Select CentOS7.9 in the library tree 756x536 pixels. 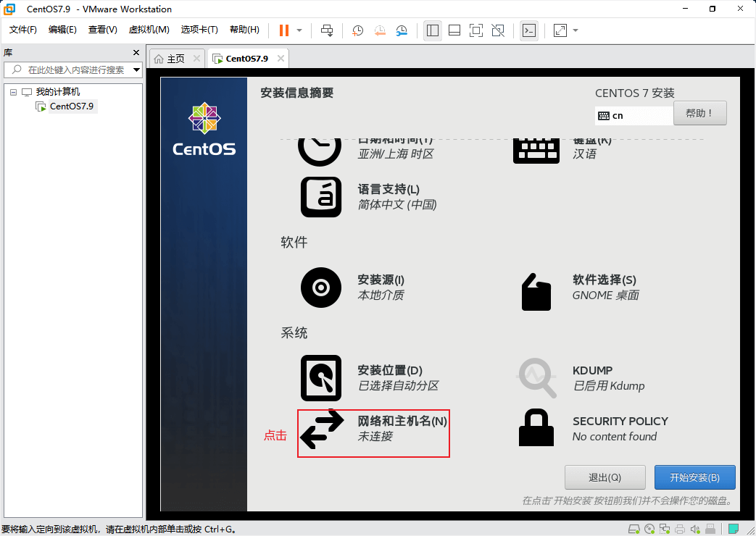click(71, 106)
